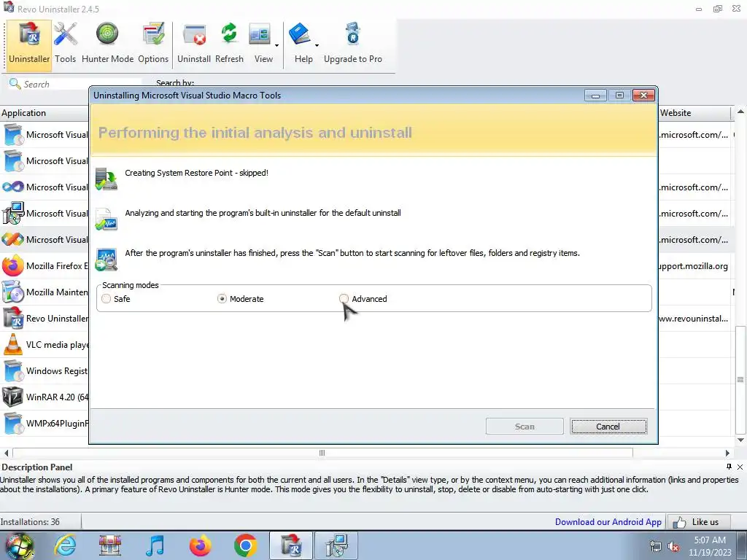Click the horizontal scrollbar of the list
Viewport: 747px width, 560px height.
pos(322,453)
